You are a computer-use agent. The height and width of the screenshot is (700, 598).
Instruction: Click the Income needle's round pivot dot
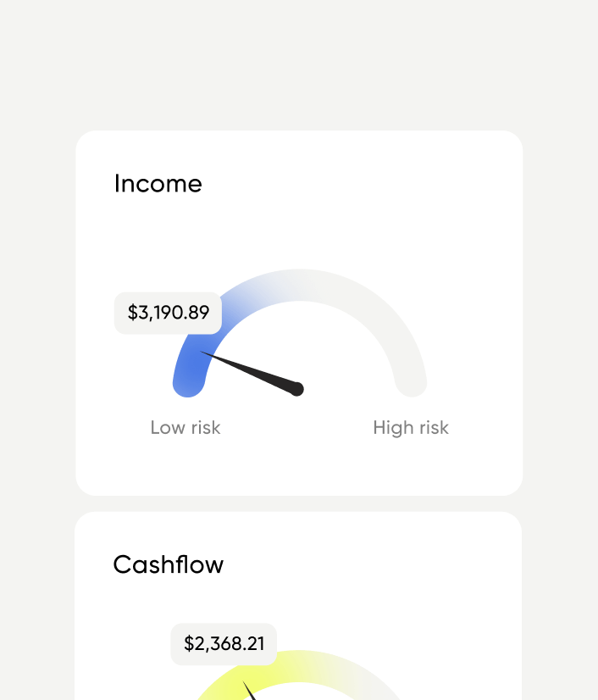[297, 389]
